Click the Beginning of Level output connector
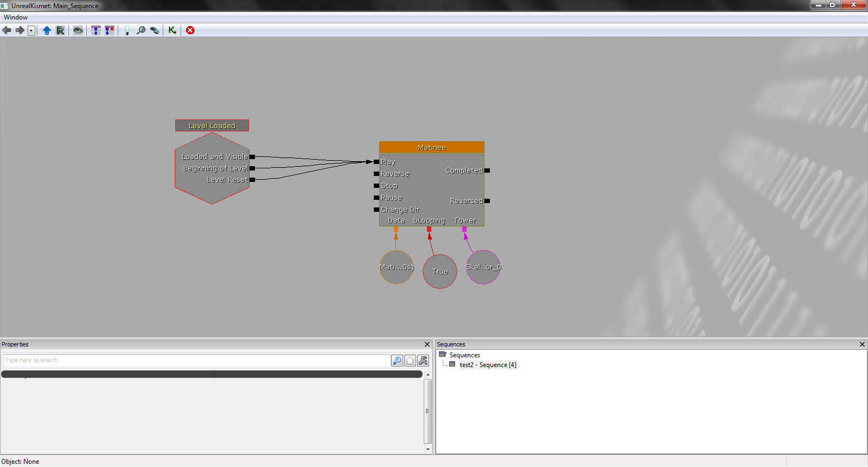Viewport: 868px width, 467px height. (252, 168)
